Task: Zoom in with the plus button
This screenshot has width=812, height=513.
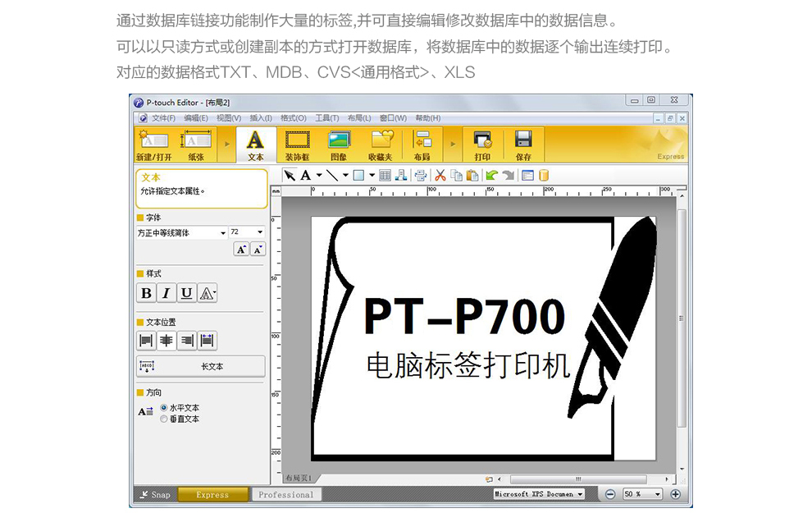Action: 675,494
